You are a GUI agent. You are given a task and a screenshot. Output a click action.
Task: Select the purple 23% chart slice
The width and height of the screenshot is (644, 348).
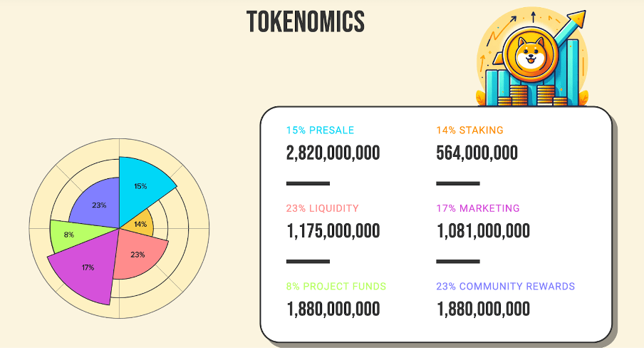coord(98,204)
